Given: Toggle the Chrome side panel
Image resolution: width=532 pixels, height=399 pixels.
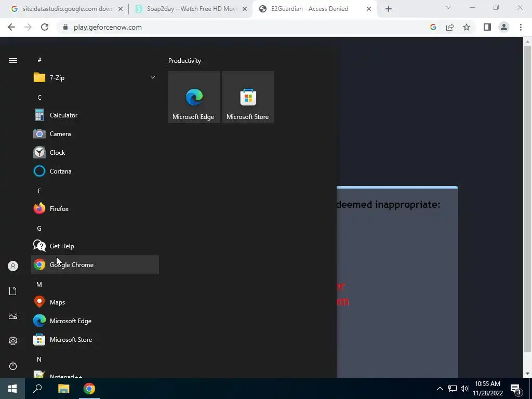Looking at the screenshot, I should pos(487,27).
